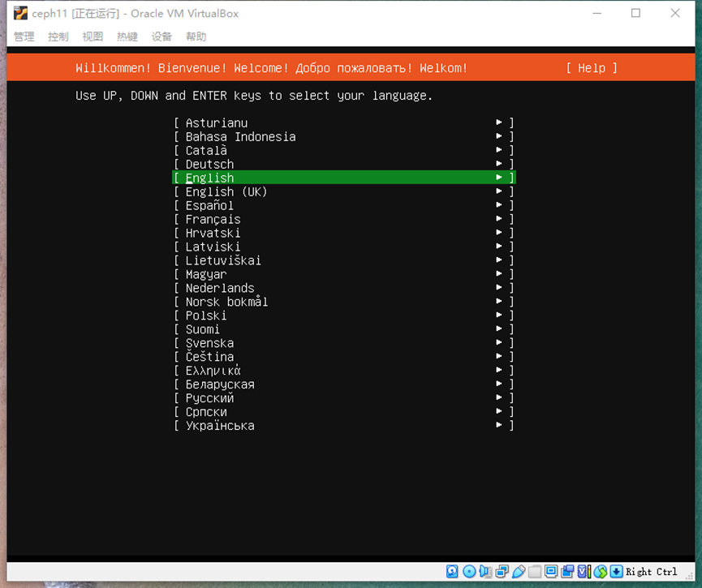The height and width of the screenshot is (588, 702).
Task: Open the hard disk activity indicator
Action: pos(452,572)
